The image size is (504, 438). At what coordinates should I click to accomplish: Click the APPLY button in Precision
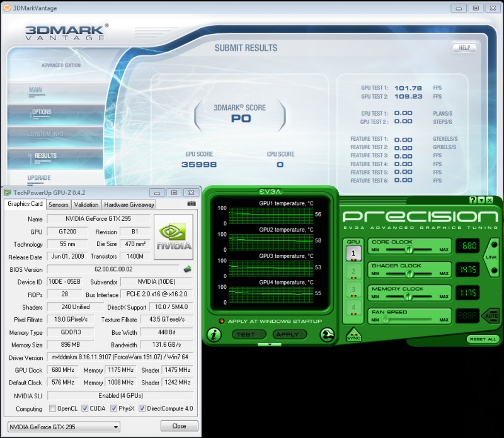[x=290, y=335]
